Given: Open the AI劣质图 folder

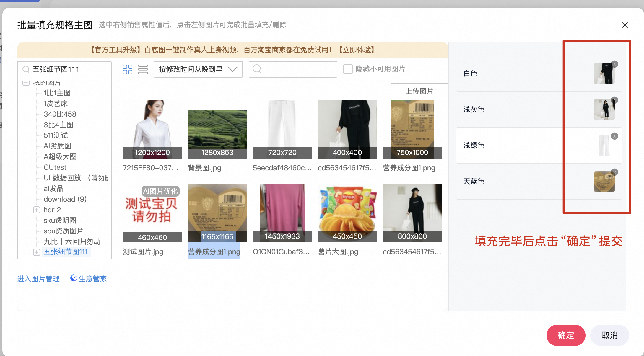Looking at the screenshot, I should (57, 146).
